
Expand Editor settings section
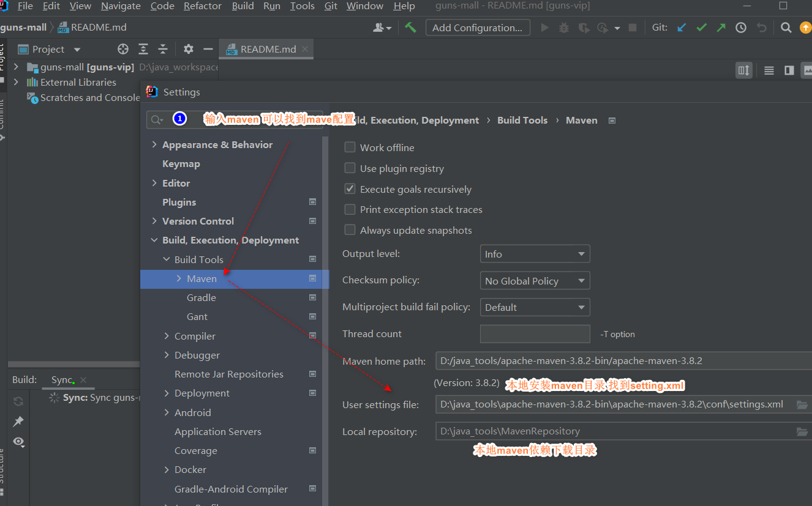click(x=154, y=183)
